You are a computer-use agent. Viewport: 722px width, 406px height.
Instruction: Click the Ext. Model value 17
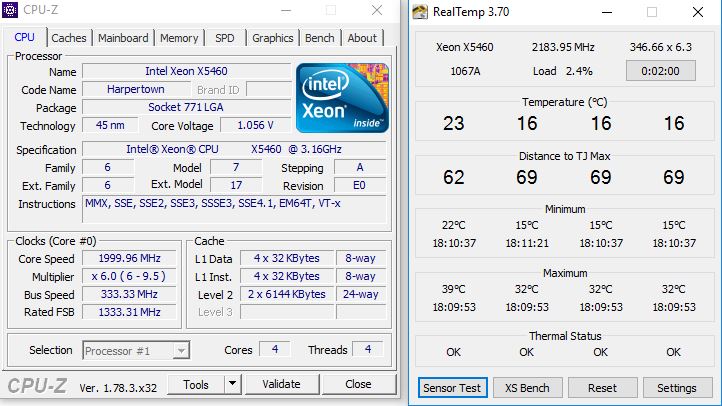pos(236,186)
